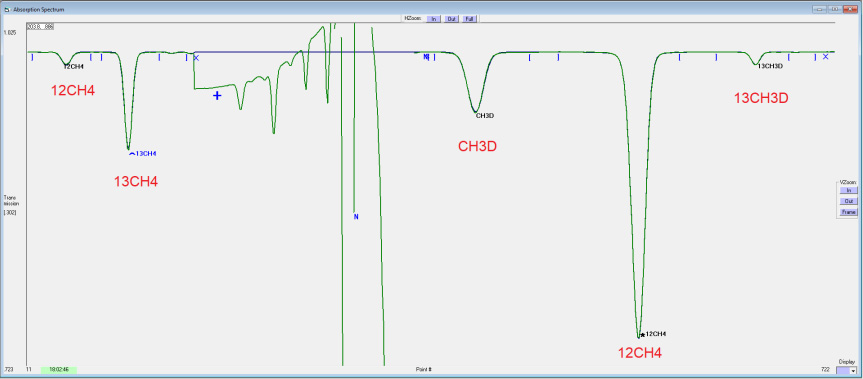This screenshot has height=379, width=863.
Task: Click the blue N marker on central line
Action: click(x=356, y=217)
